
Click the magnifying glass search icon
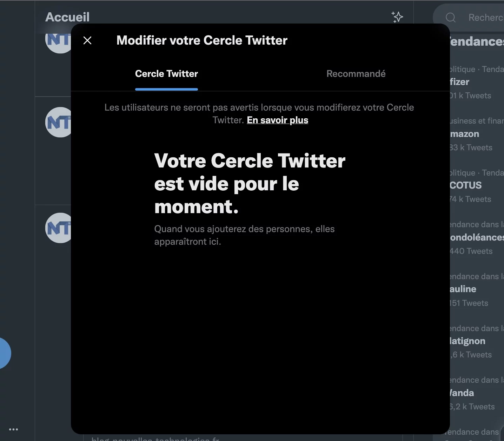pos(451,18)
